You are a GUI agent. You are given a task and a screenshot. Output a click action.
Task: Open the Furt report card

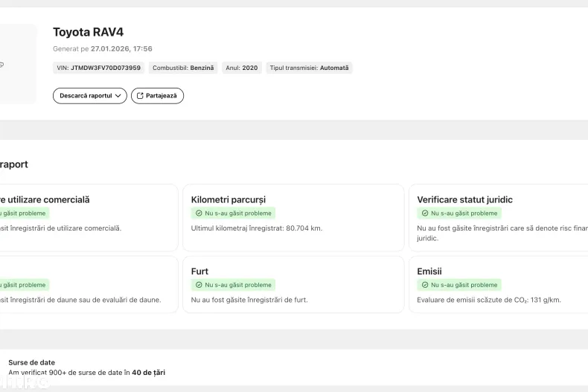pos(293,284)
